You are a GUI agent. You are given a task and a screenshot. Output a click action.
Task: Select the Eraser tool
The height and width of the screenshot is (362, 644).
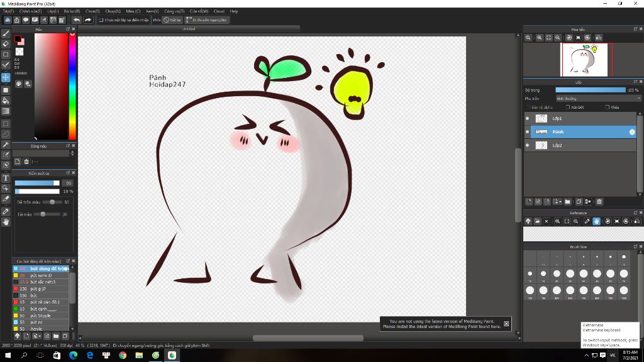[x=6, y=44]
